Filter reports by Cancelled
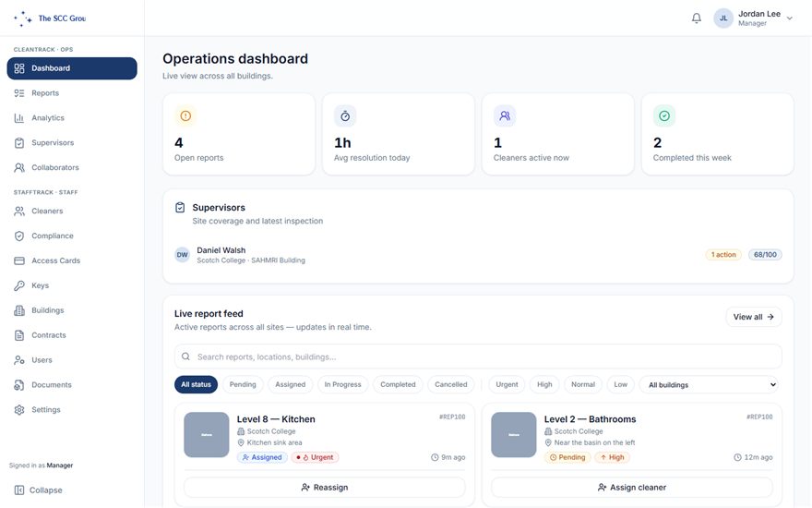The width and height of the screenshot is (812, 508). tap(451, 384)
